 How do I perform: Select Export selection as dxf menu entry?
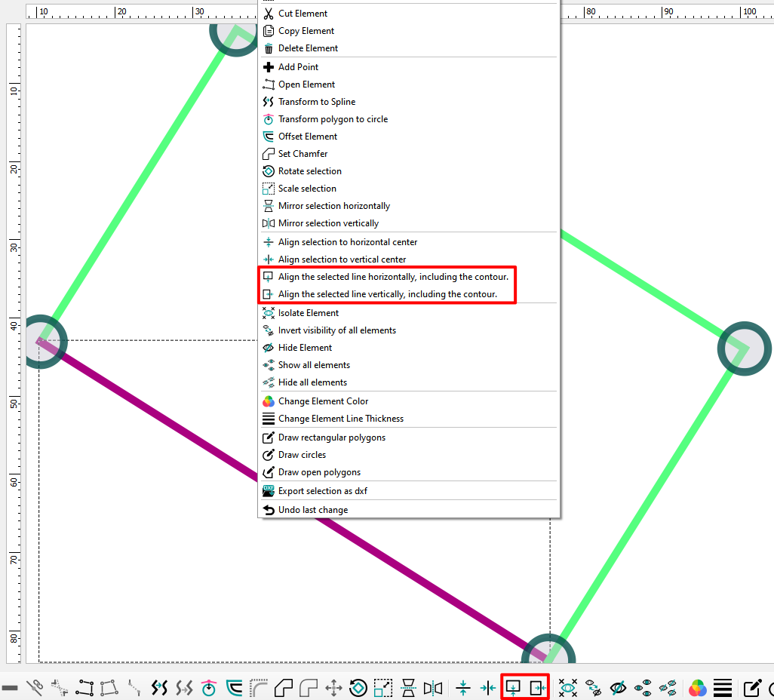click(322, 491)
